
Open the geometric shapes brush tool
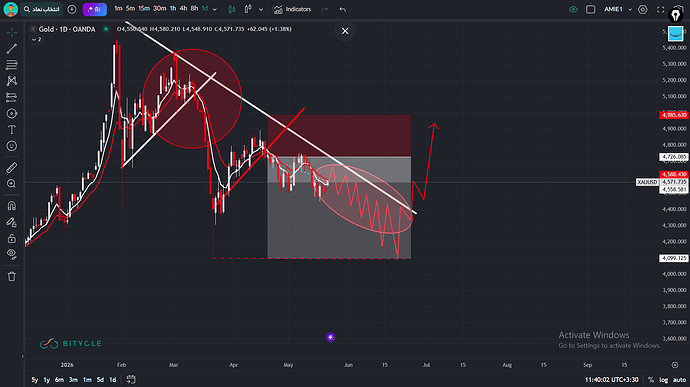point(12,114)
